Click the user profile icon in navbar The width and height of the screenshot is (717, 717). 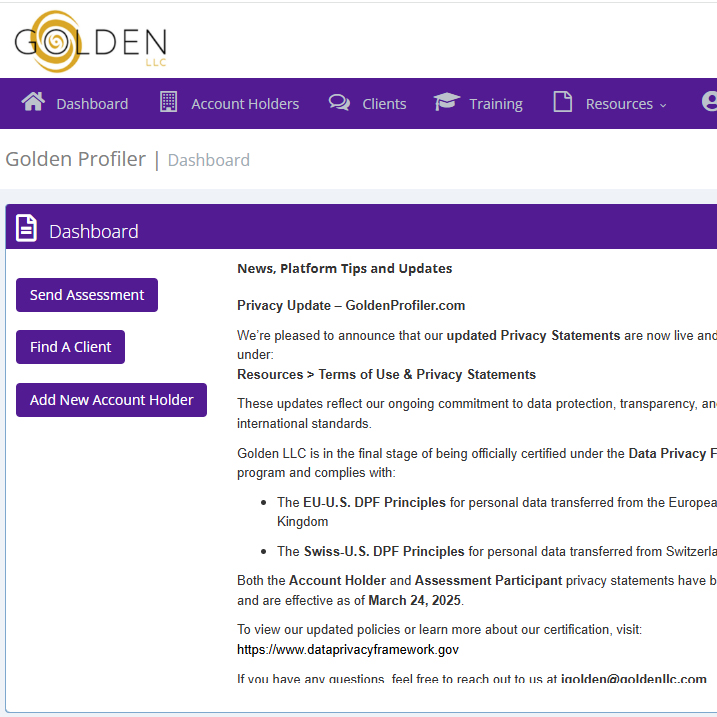[710, 102]
